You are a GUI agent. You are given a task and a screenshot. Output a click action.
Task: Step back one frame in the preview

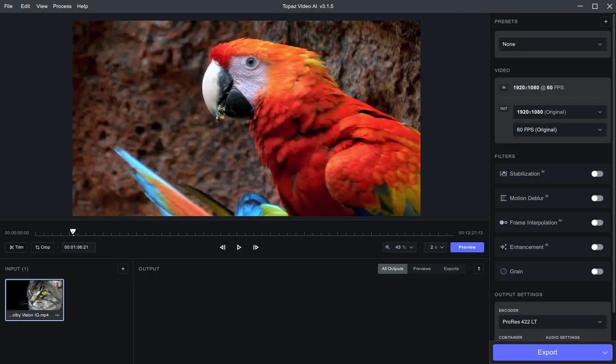(222, 247)
